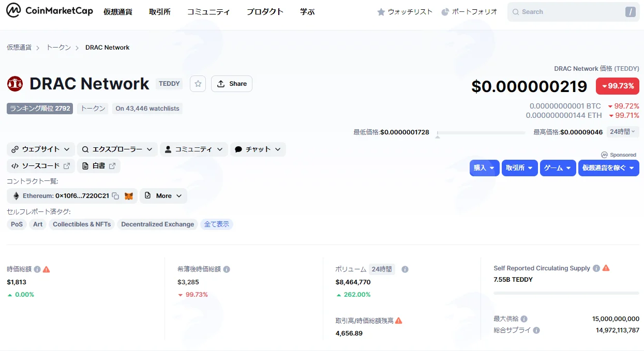Expand More contracts dropdown

pos(163,196)
